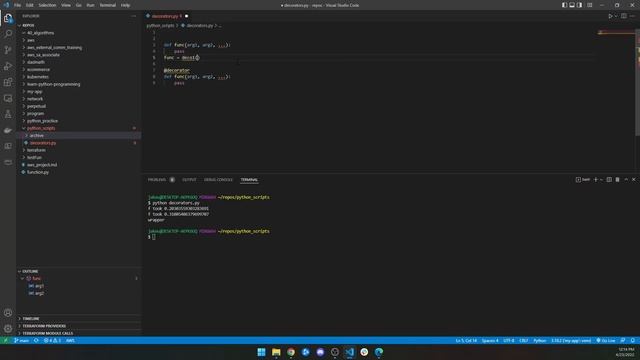Screen dimensions: 640x360
Task: Click Ln 5, Col 14 cursor position
Action: pos(466,340)
